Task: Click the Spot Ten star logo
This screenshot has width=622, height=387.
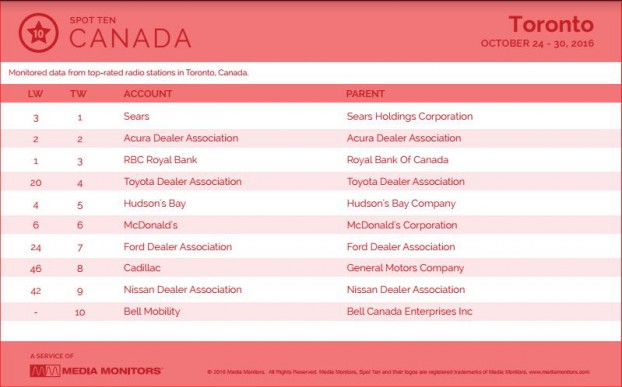Action: coord(38,33)
